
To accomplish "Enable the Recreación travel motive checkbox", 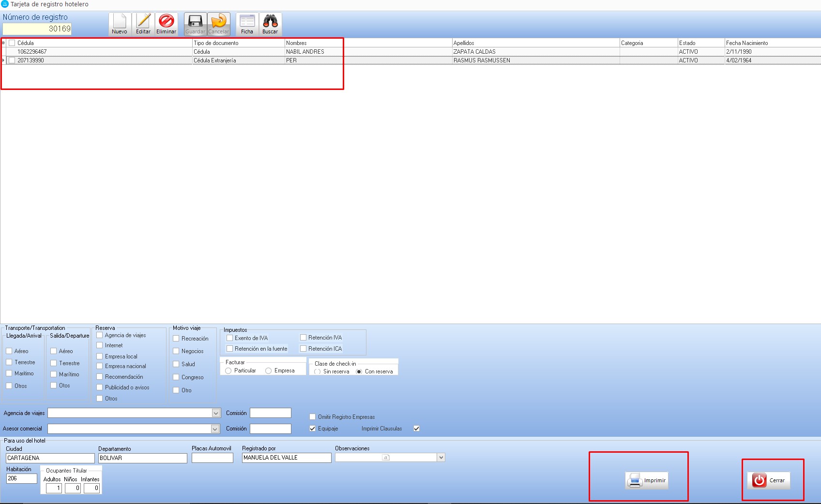I will click(176, 339).
